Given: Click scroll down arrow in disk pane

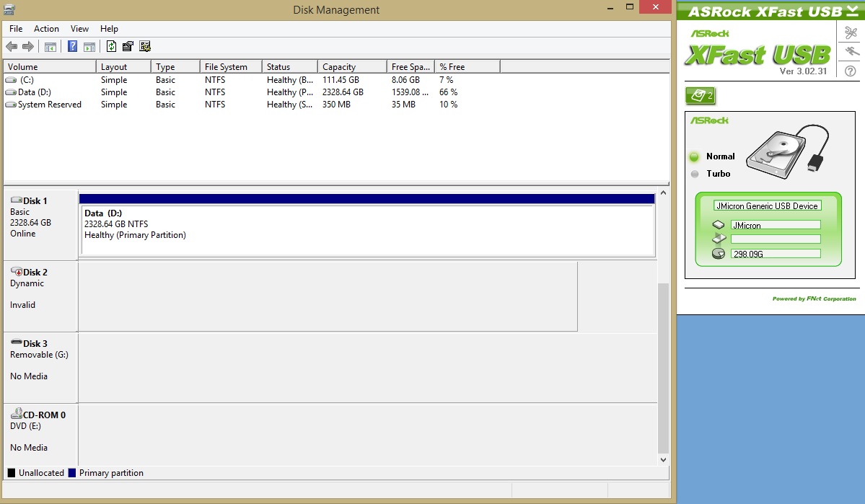Looking at the screenshot, I should pyautogui.click(x=663, y=460).
